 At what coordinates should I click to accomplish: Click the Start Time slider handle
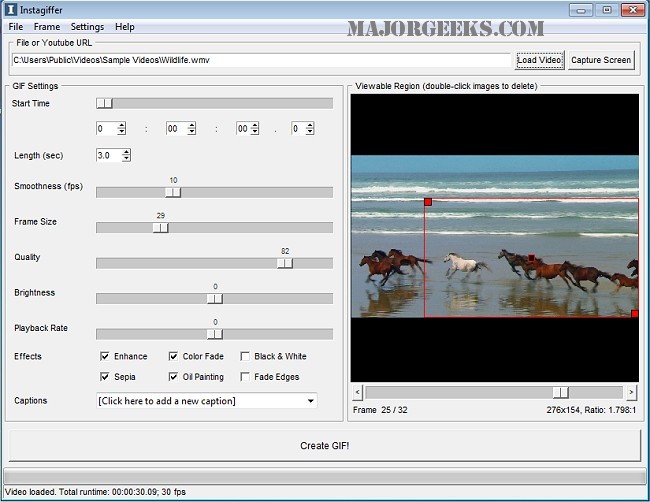coord(104,103)
